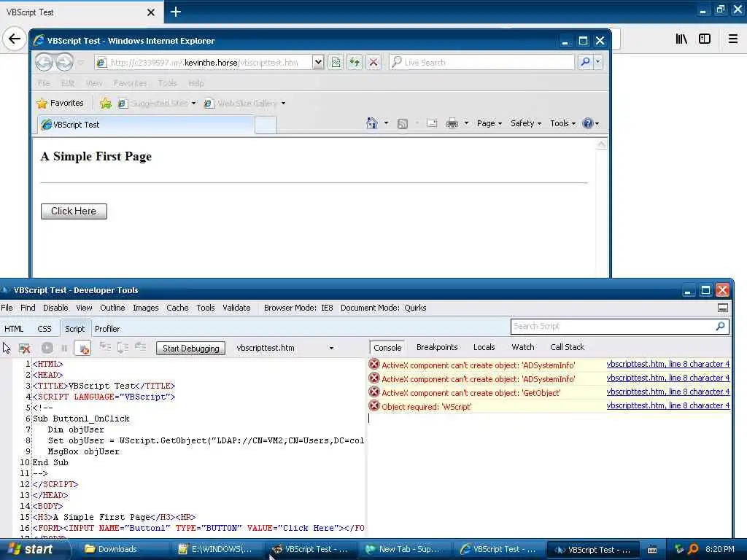Click the Clear browser cache icon in Developer Tools
Screen dimensions: 747x560
pos(24,348)
